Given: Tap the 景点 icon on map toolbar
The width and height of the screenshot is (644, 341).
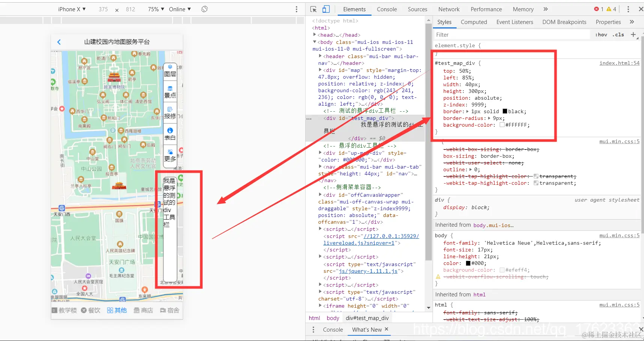Looking at the screenshot, I should click(170, 88).
